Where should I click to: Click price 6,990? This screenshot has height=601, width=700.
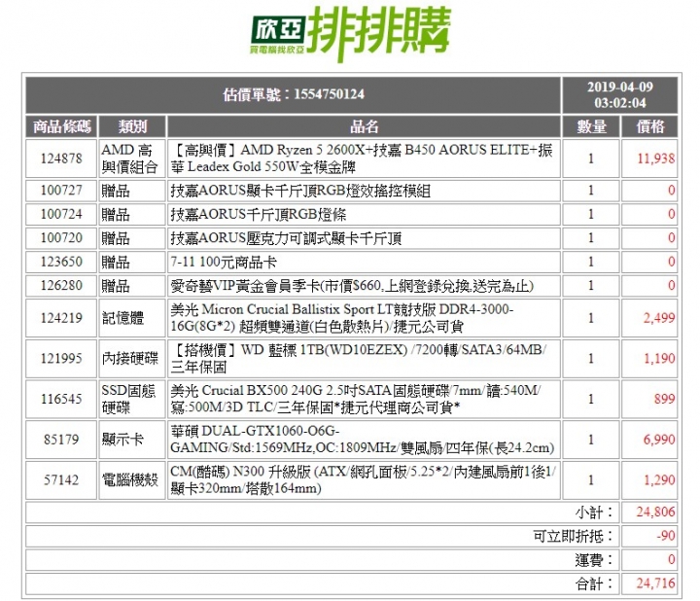pyautogui.click(x=659, y=440)
